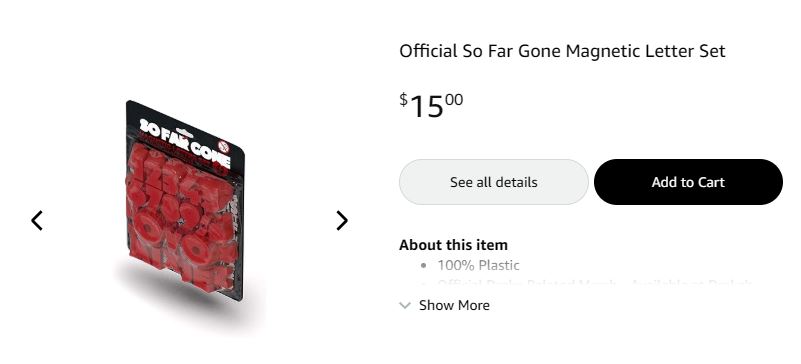This screenshot has height=364, width=801.
Task: Open the See all details button
Action: pos(493,182)
